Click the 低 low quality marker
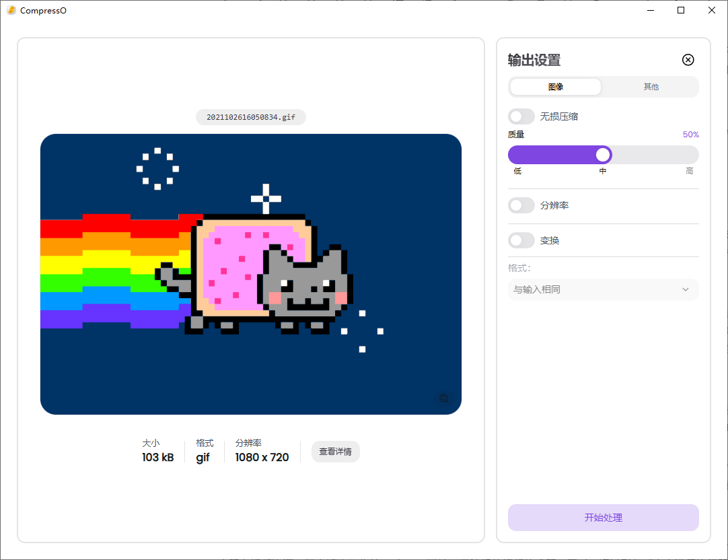The height and width of the screenshot is (560, 728). (517, 171)
